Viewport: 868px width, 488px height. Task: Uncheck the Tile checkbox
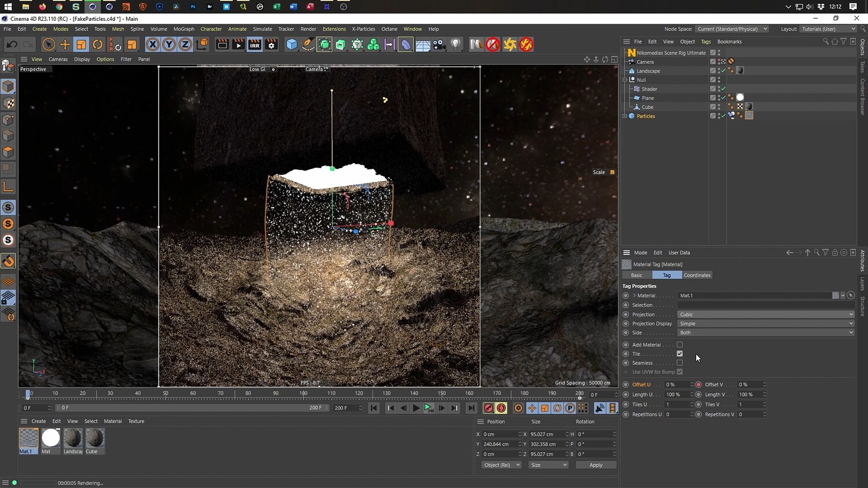tap(679, 354)
